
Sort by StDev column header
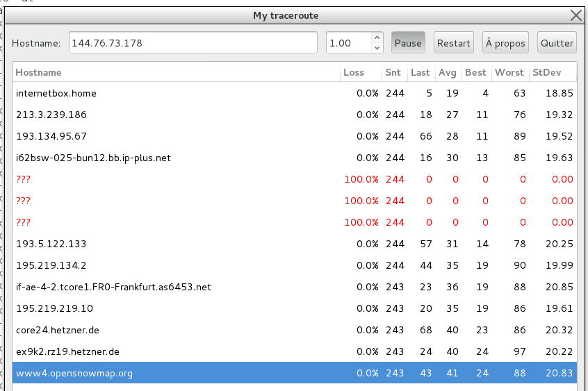(x=553, y=72)
